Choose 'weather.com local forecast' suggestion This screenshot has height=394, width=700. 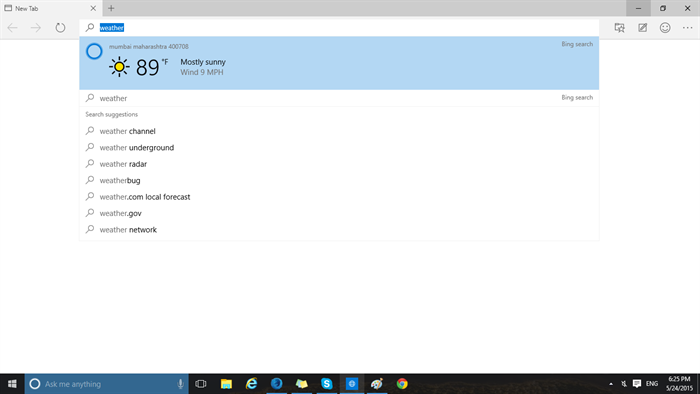[339, 197]
